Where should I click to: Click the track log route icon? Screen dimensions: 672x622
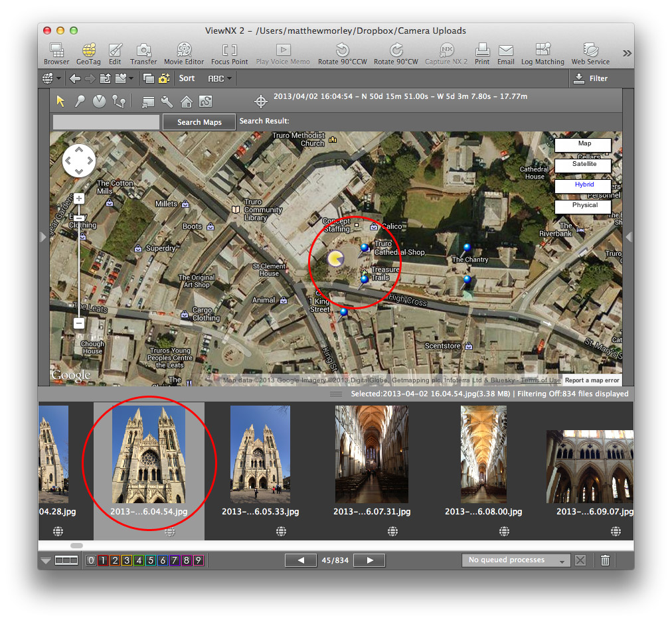pos(206,102)
